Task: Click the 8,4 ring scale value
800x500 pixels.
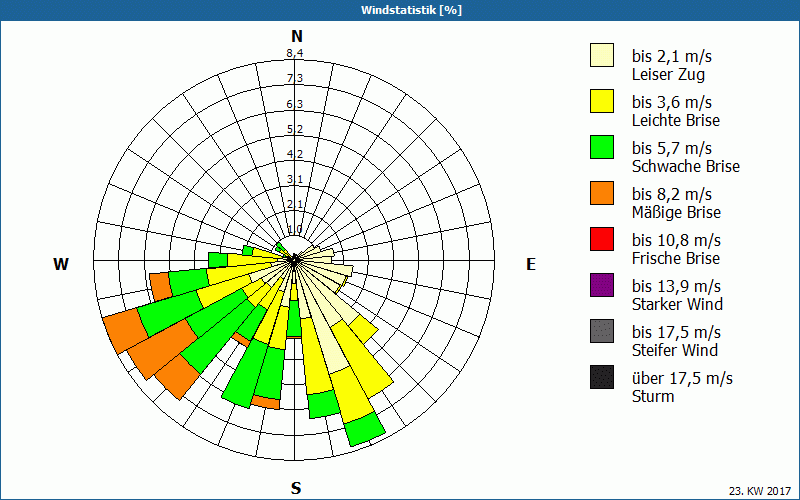Action: (x=295, y=53)
